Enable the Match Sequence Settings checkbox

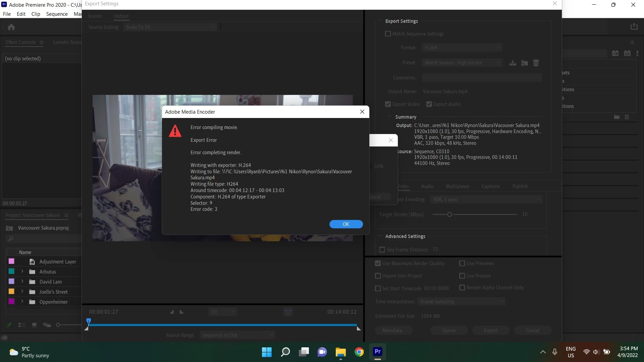388,34
